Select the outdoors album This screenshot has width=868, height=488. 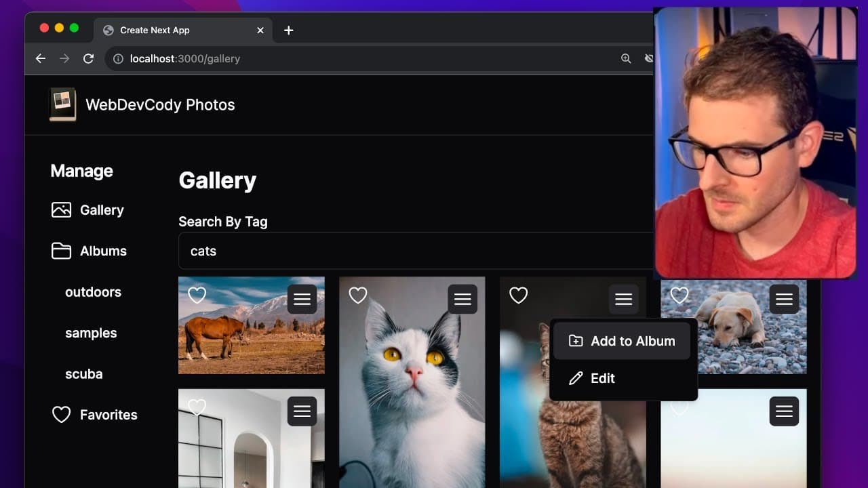pos(93,292)
